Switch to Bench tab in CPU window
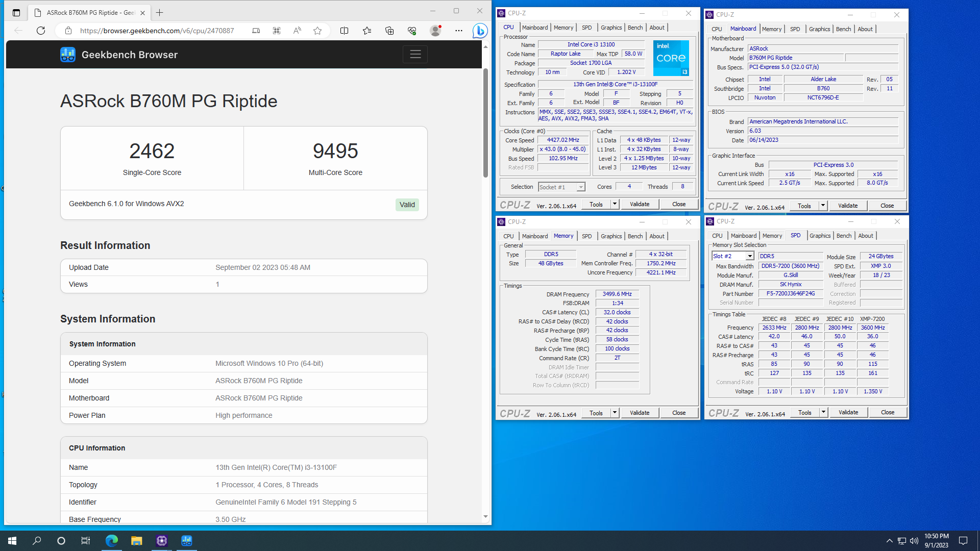This screenshot has width=980, height=551. coord(635,28)
